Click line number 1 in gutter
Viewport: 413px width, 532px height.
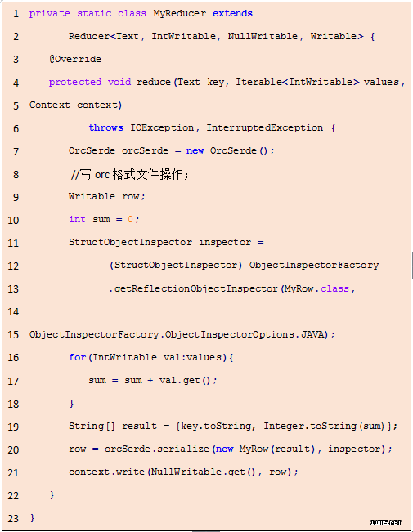16,14
